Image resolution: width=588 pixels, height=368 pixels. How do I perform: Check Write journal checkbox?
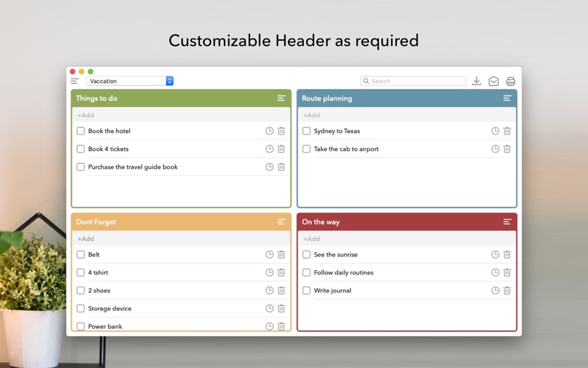pos(306,291)
